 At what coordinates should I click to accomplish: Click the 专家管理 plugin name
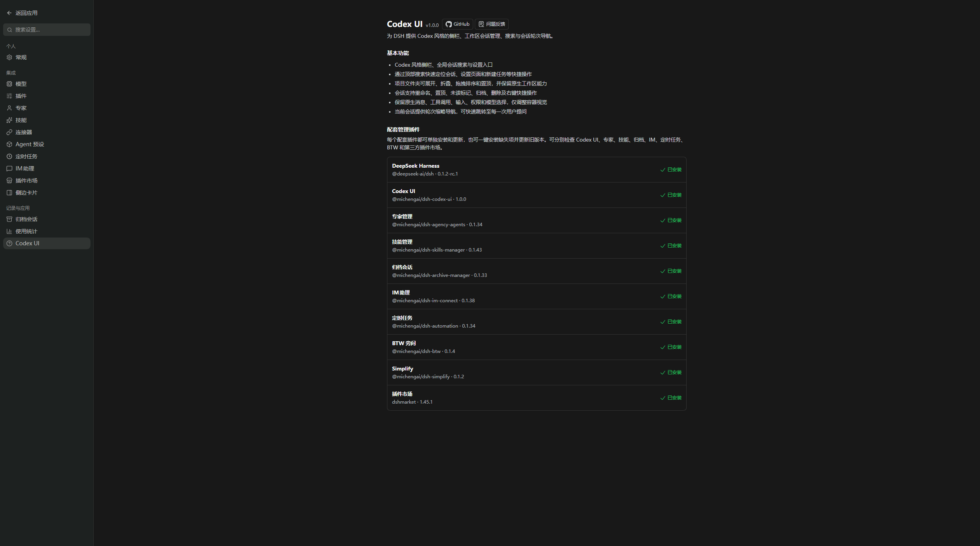coord(402,216)
